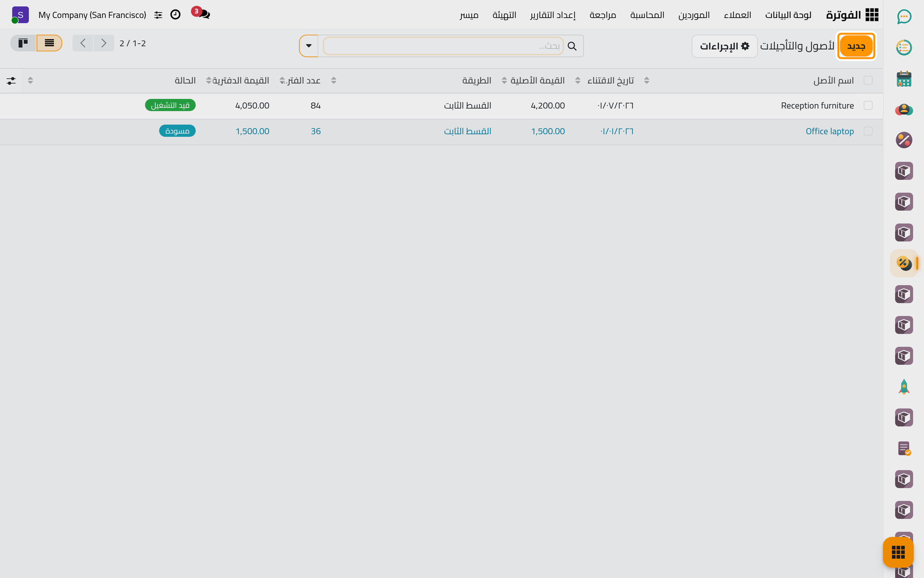Open the To-do list sidebar icon
Screen dimensions: 924x578
click(x=904, y=48)
